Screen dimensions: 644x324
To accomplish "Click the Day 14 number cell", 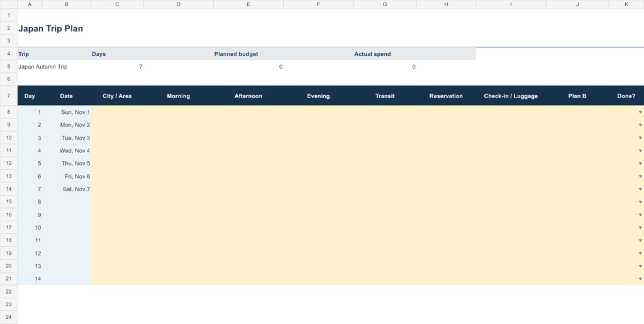I will [30, 279].
